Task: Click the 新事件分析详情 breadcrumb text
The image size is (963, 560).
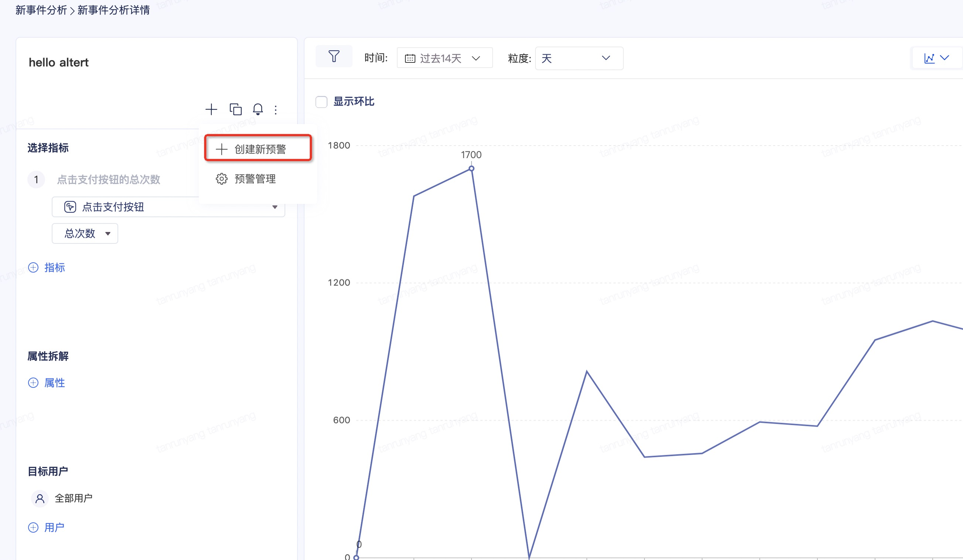Action: click(113, 10)
